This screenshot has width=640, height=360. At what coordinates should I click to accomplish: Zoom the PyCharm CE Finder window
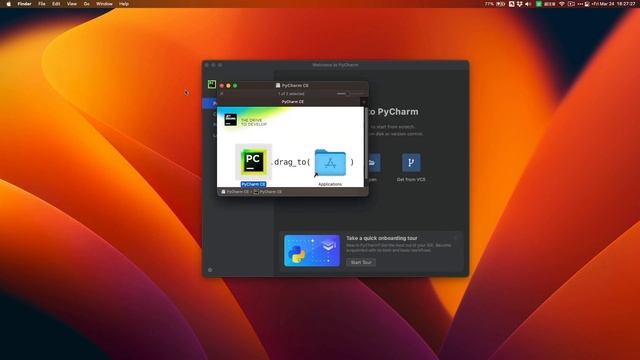coord(235,86)
